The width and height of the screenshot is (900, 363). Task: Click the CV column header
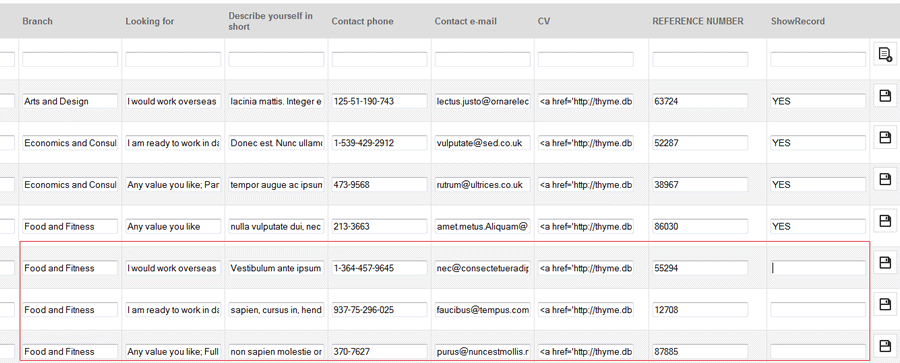point(544,21)
